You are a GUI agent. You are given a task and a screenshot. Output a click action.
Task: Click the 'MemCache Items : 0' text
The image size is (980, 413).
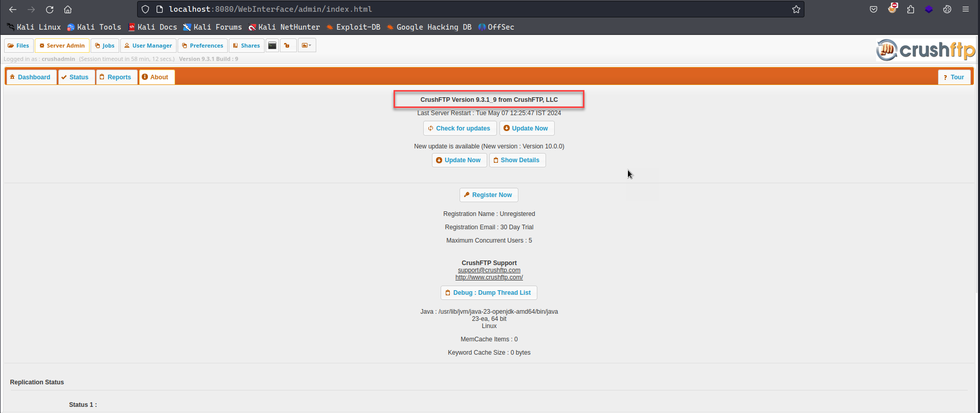coord(489,339)
